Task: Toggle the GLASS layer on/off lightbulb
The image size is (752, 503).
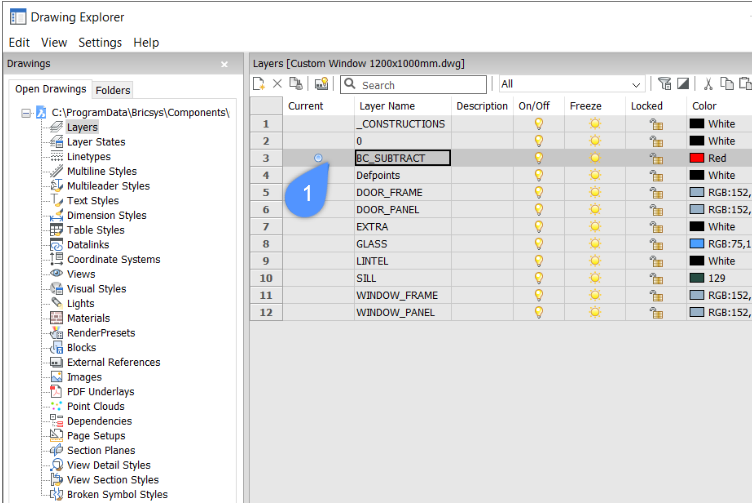Action: pos(538,244)
